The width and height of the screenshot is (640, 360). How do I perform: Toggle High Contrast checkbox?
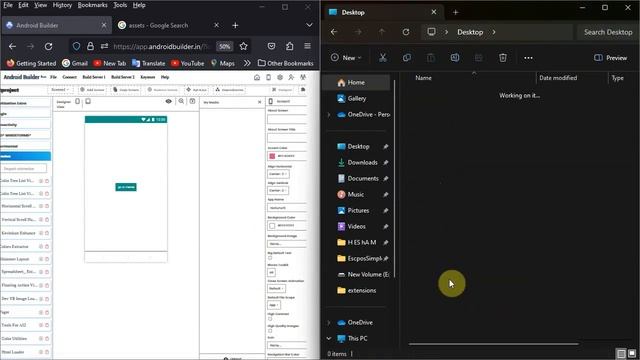click(x=270, y=319)
